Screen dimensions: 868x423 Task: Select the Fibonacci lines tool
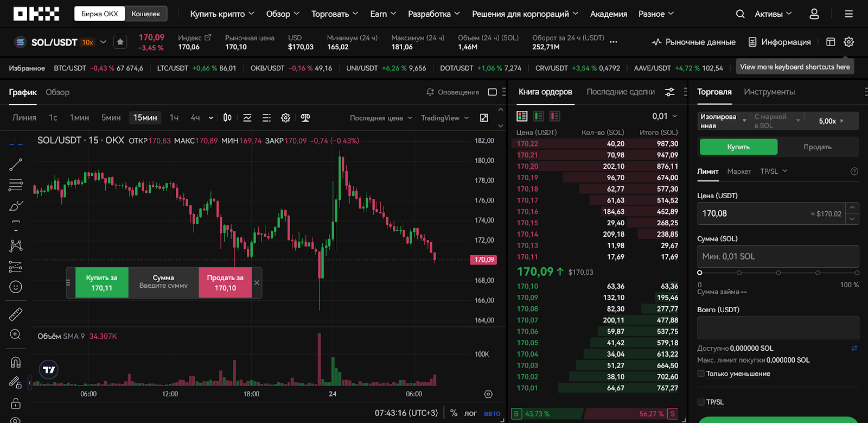[16, 185]
